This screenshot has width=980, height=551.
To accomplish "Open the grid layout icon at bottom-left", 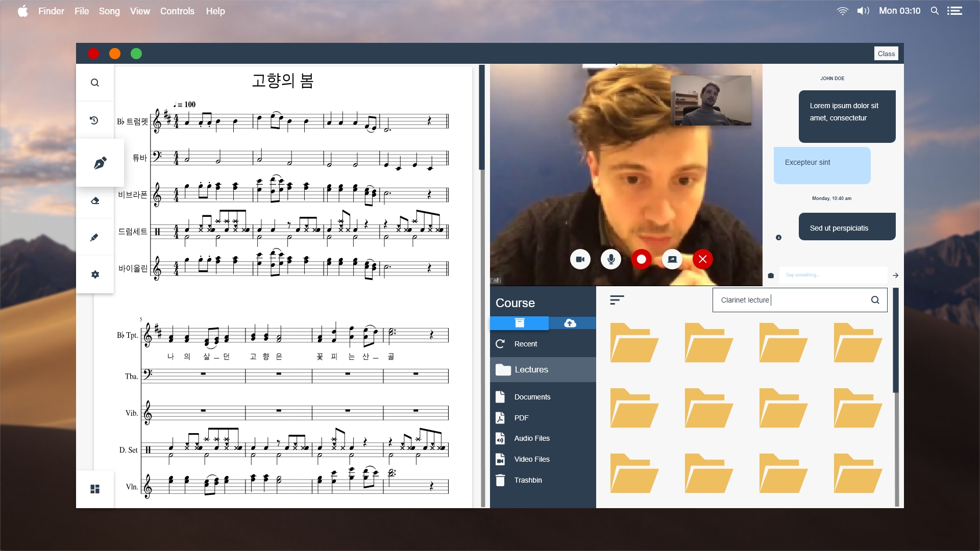I will (x=95, y=489).
